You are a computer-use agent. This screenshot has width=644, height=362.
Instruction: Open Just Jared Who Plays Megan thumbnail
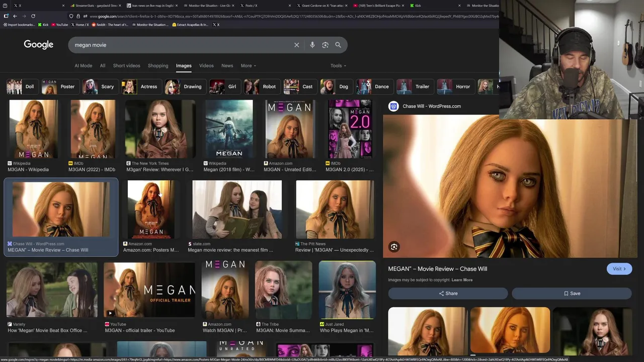click(x=347, y=290)
